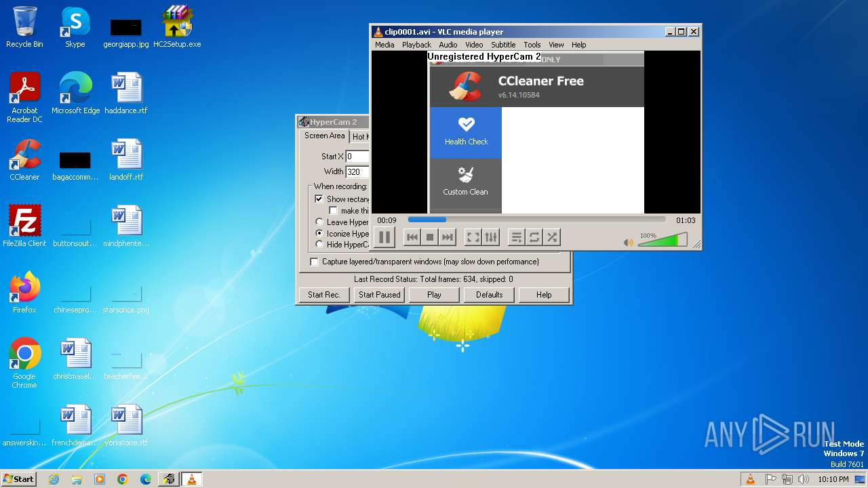Open the Tools menu in VLC

(532, 45)
